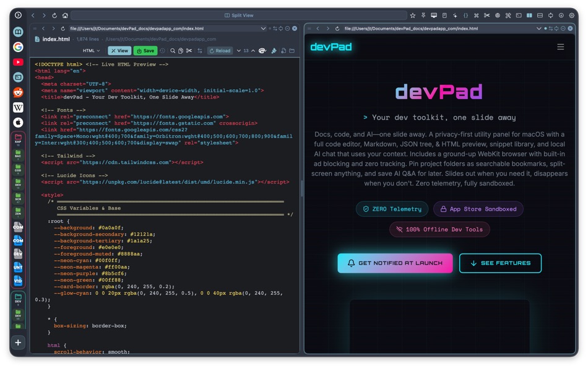Screen dimensions: 588x368
Task: Open the new file icon in editor toolbar
Action: coord(283,50)
